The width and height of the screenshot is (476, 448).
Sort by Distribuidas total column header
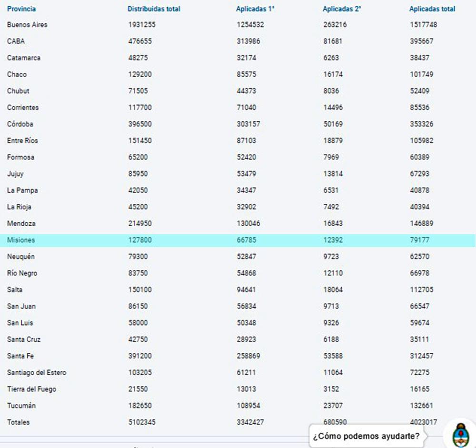point(154,9)
